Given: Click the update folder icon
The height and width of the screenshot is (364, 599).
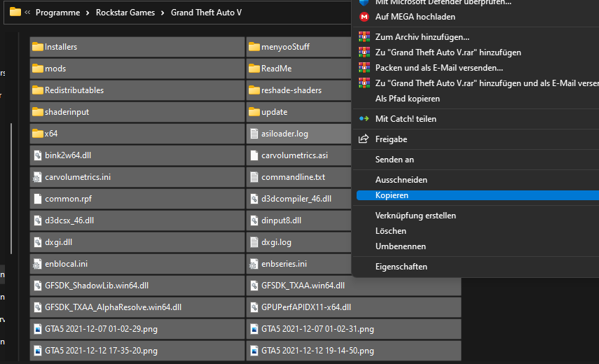Looking at the screenshot, I should click(x=254, y=112).
